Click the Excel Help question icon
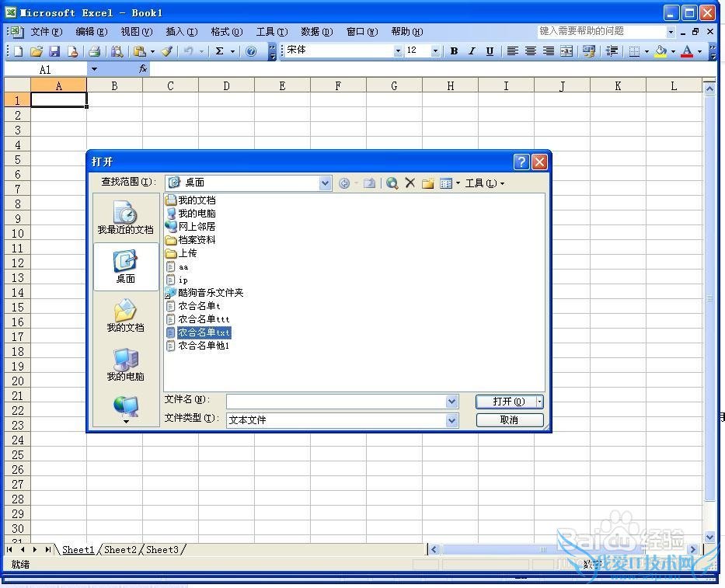Screen dimensions: 725x588 click(251, 51)
